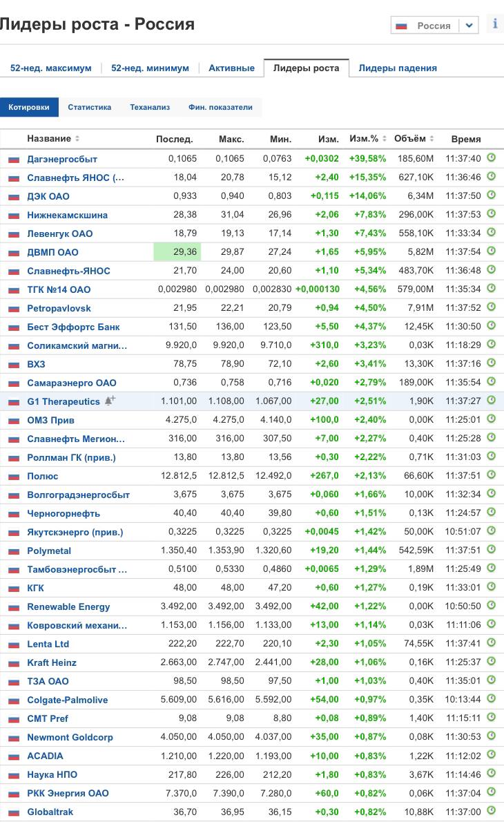Open the Активные tab
Image resolution: width=504 pixels, height=822 pixels.
[x=231, y=68]
